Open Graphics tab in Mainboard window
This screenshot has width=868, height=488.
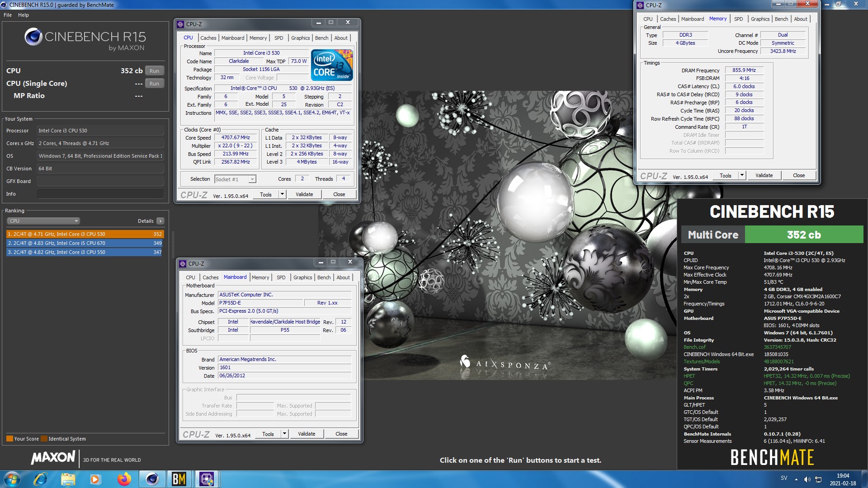coord(302,277)
